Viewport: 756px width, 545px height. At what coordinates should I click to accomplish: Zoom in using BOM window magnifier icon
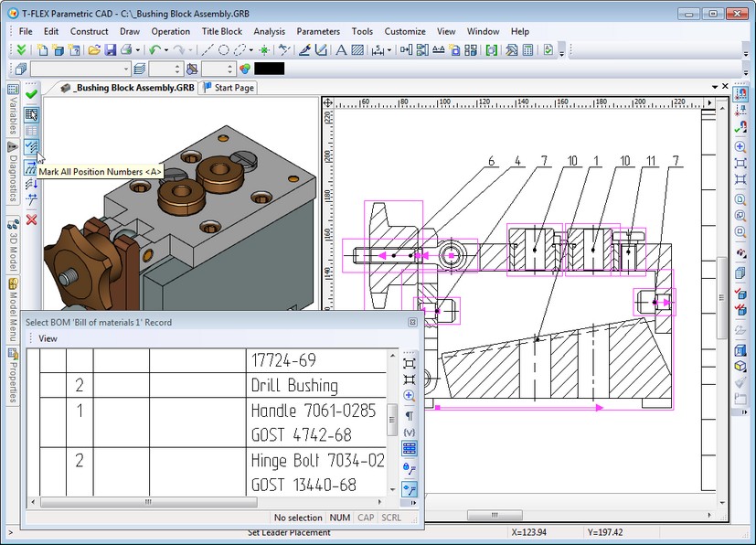click(x=409, y=396)
